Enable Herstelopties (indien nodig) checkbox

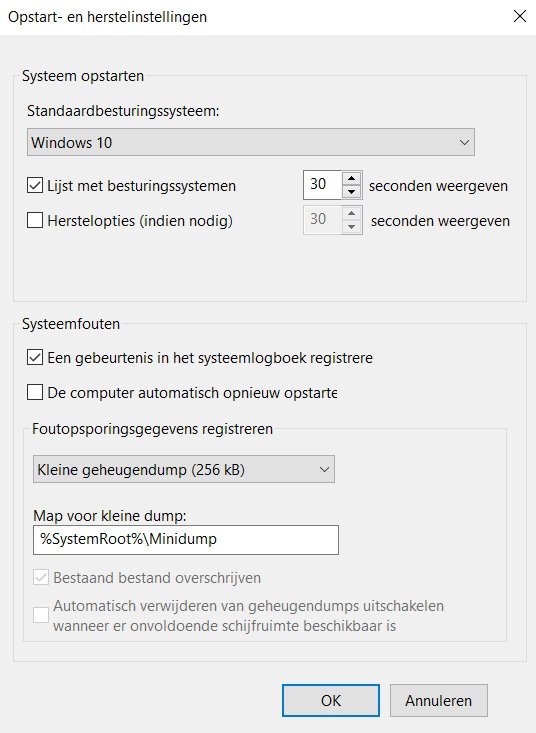coord(35,220)
